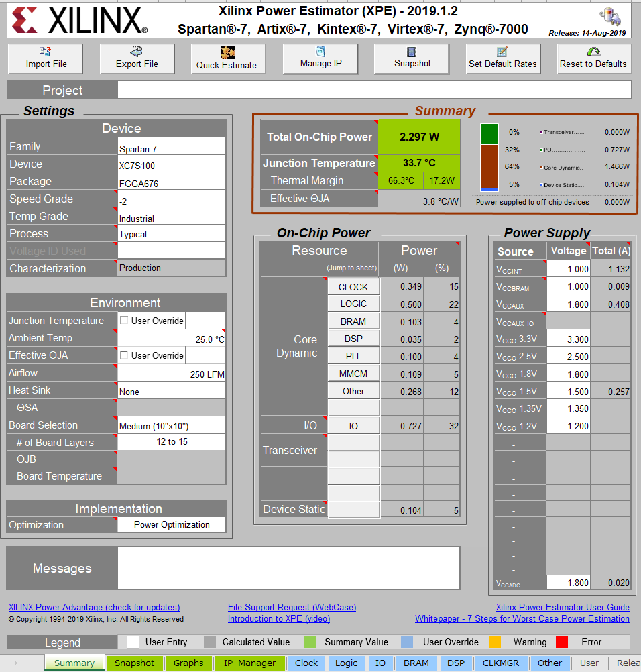
Task: Click the orange Warning legend swatch
Action: pos(495,642)
